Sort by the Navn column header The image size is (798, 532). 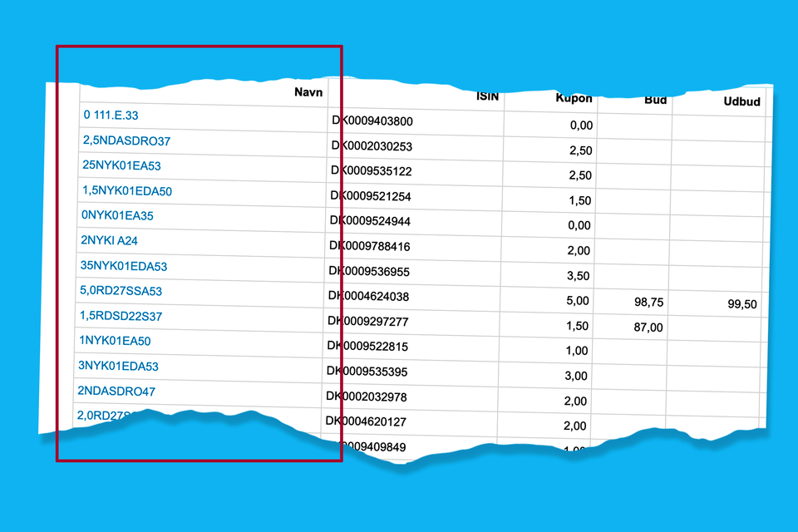click(308, 92)
